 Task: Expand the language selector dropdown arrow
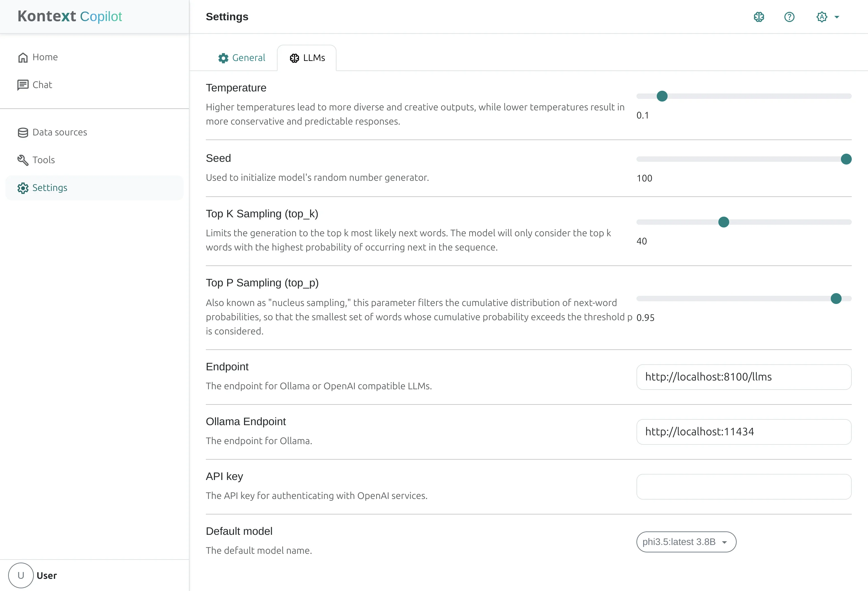click(x=837, y=17)
